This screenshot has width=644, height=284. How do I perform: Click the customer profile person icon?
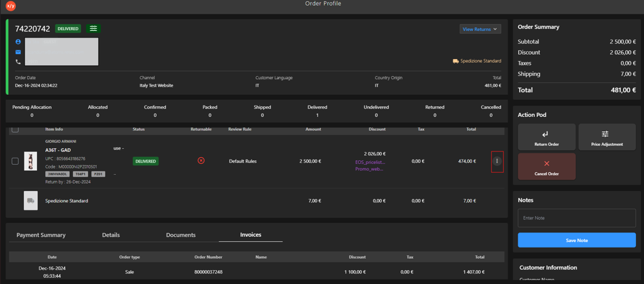point(18,42)
